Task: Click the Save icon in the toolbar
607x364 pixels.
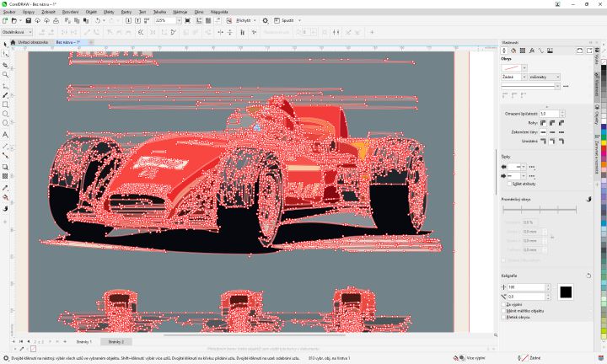Action: point(26,20)
